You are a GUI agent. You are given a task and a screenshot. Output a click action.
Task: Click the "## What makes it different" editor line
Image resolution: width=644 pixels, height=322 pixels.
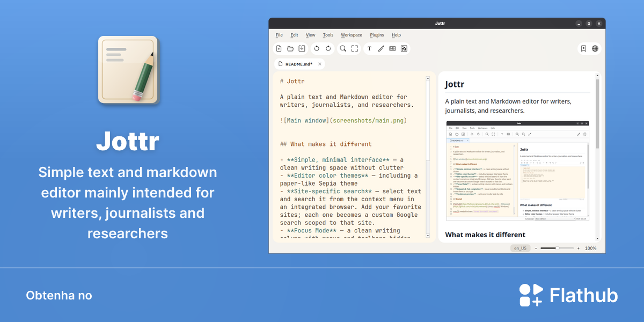pos(326,144)
